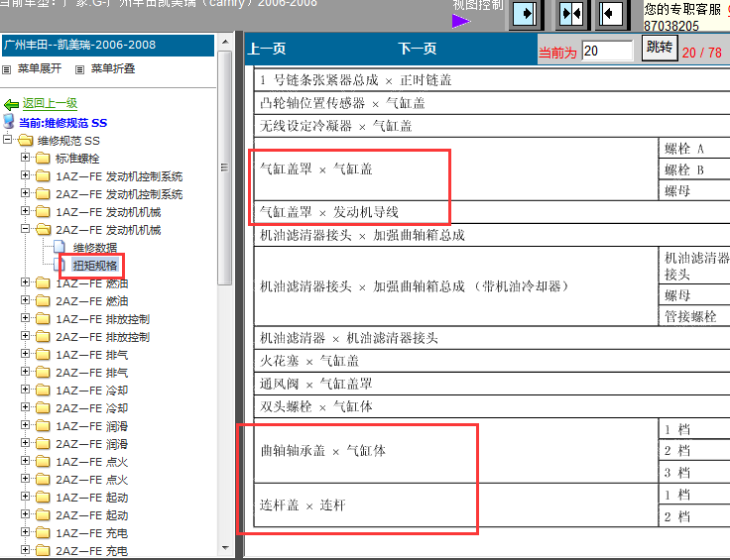Click the 连杆盖 × 连杆 cell
730x560 pixels.
tap(456, 505)
